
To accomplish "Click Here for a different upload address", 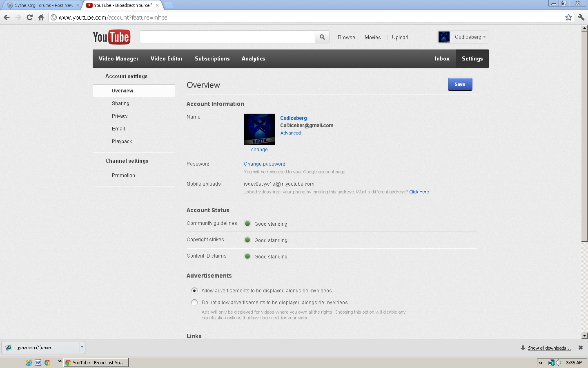I will (x=419, y=192).
